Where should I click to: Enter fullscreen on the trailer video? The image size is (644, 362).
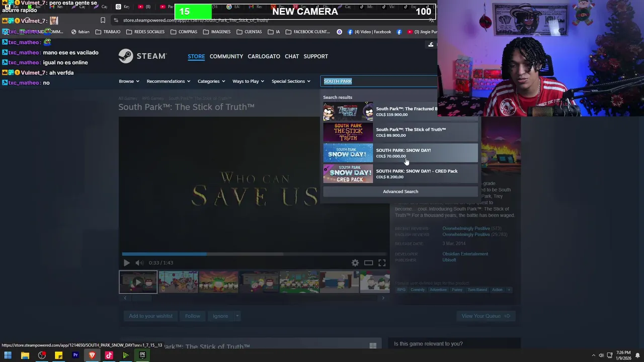click(382, 262)
